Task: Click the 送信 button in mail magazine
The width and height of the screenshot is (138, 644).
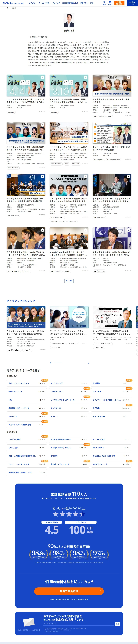Action: click(117, 624)
